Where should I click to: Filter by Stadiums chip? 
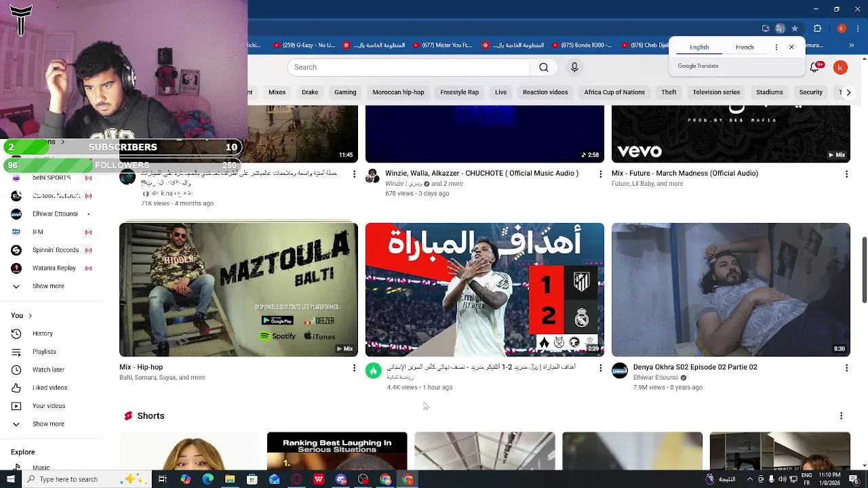click(x=769, y=92)
